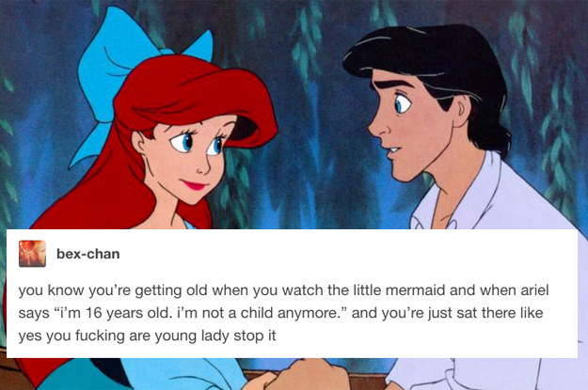Click Eric's blue eye

pos(403,103)
